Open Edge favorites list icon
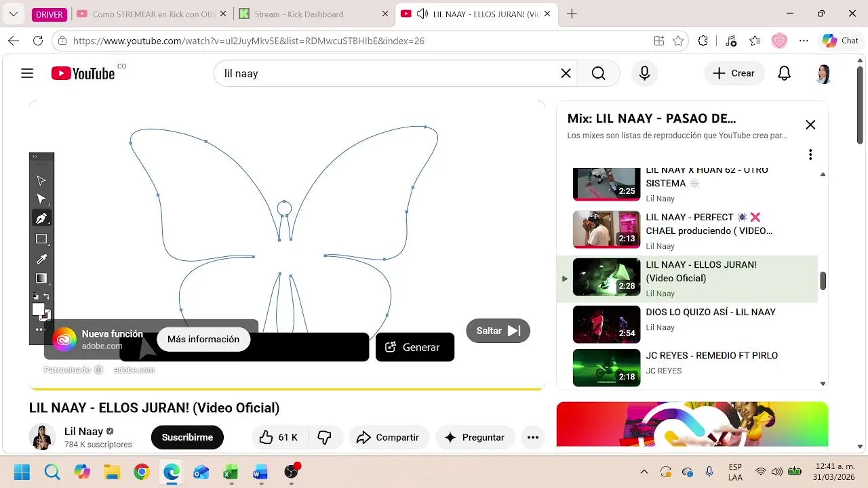 point(755,41)
